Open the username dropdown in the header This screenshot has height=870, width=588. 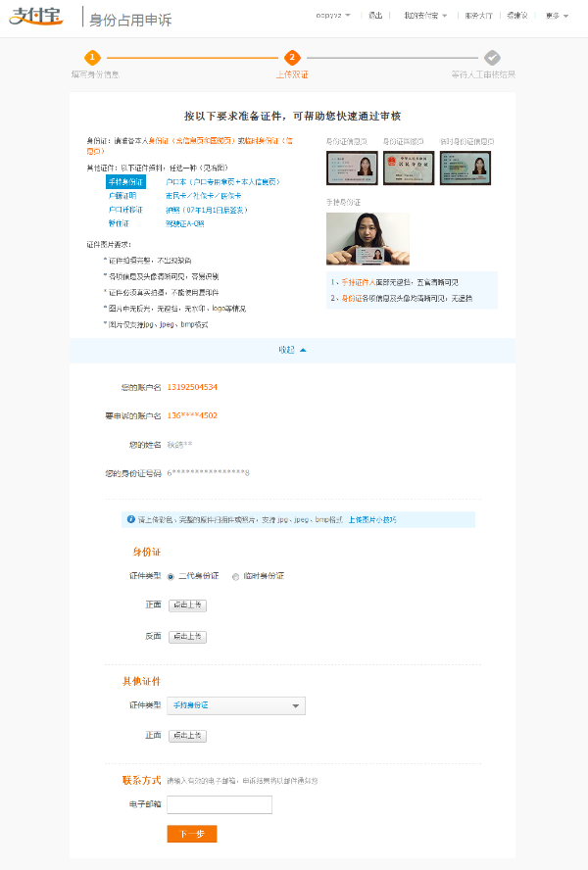click(x=333, y=16)
